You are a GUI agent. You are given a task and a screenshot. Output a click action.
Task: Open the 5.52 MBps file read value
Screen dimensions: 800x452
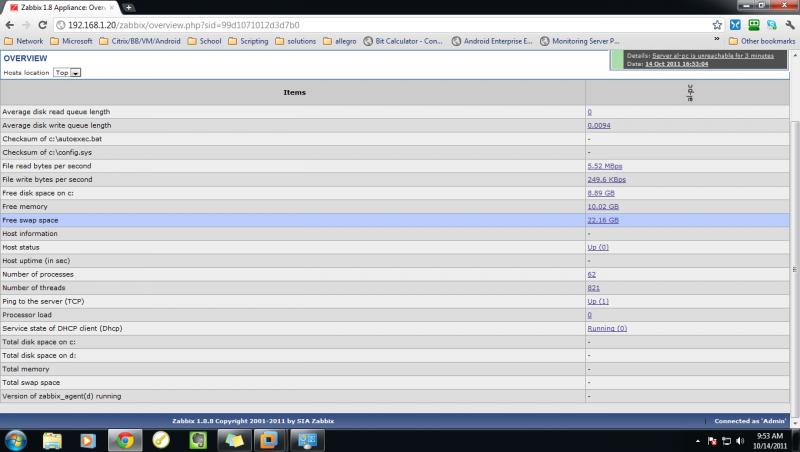605,166
